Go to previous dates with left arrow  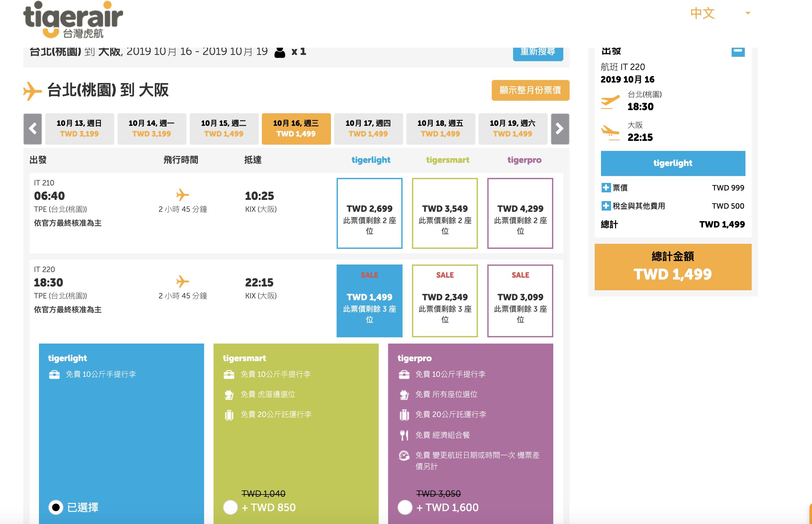click(33, 129)
